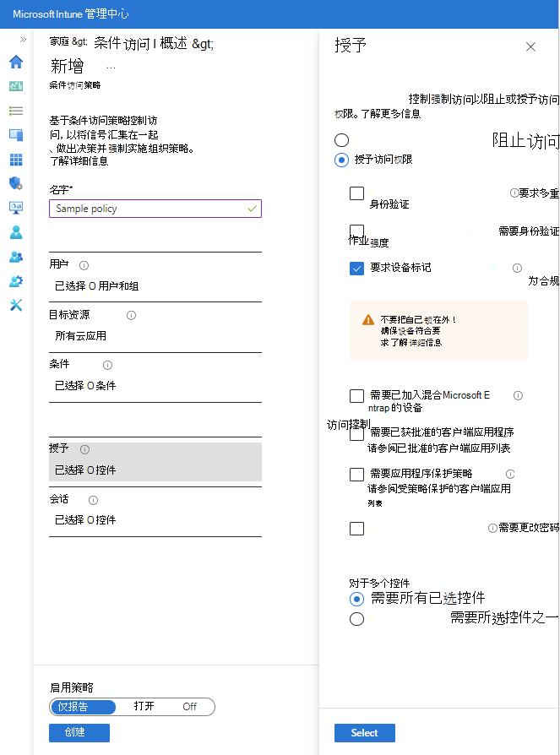560x755 pixels.
Task: Open the Dashboard chart icon in sidebar
Action: coord(16,86)
